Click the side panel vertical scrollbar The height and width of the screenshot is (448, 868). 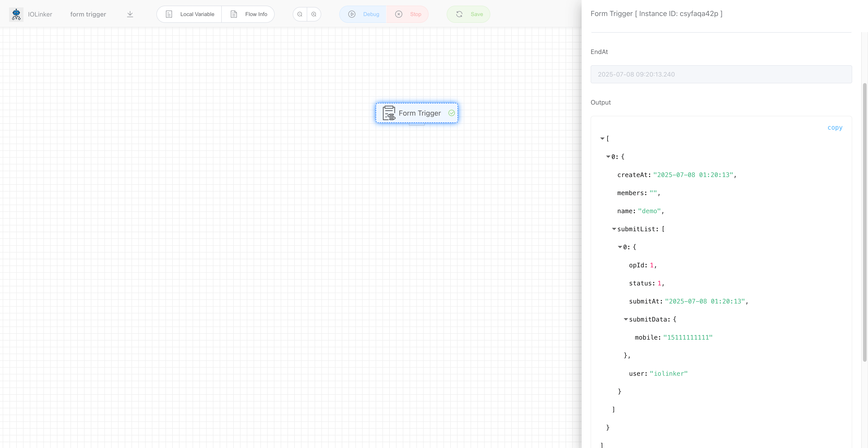click(864, 222)
